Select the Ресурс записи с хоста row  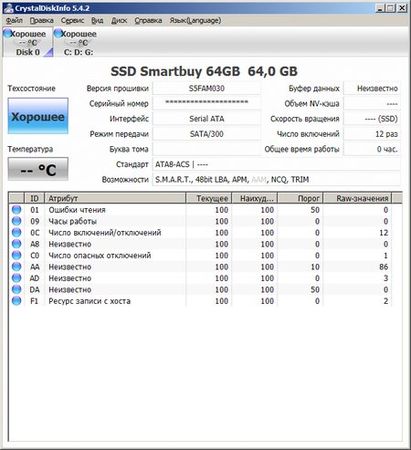[x=200, y=301]
